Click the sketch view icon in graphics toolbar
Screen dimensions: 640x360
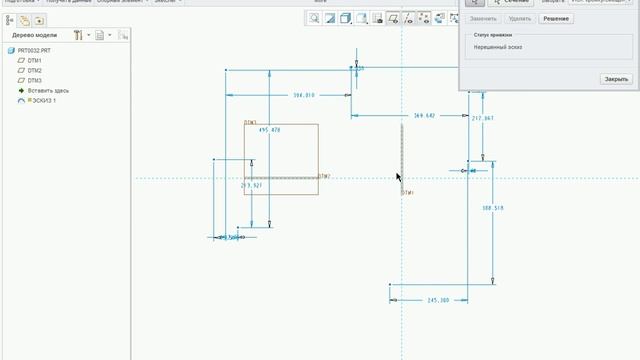point(378,18)
